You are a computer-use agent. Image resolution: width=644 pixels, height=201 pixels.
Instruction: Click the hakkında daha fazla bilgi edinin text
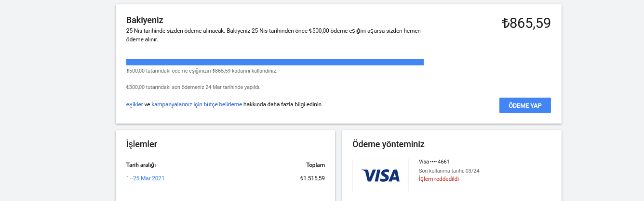pos(283,104)
